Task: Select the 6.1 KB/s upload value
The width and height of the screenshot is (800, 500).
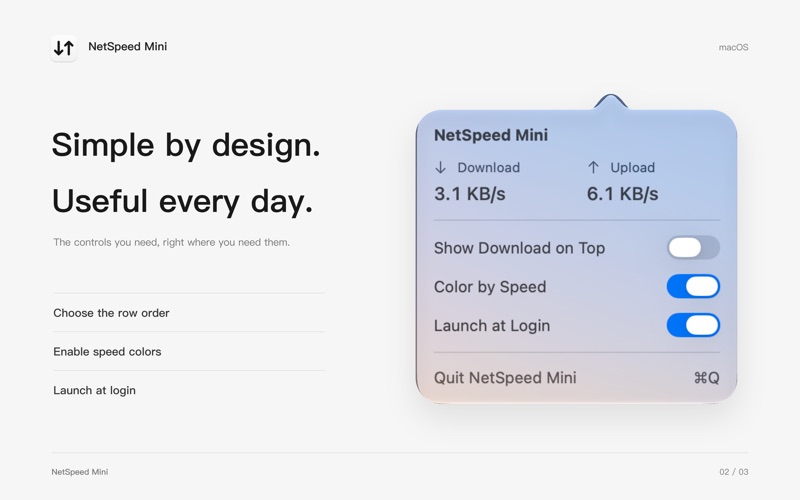Action: pyautogui.click(x=622, y=194)
